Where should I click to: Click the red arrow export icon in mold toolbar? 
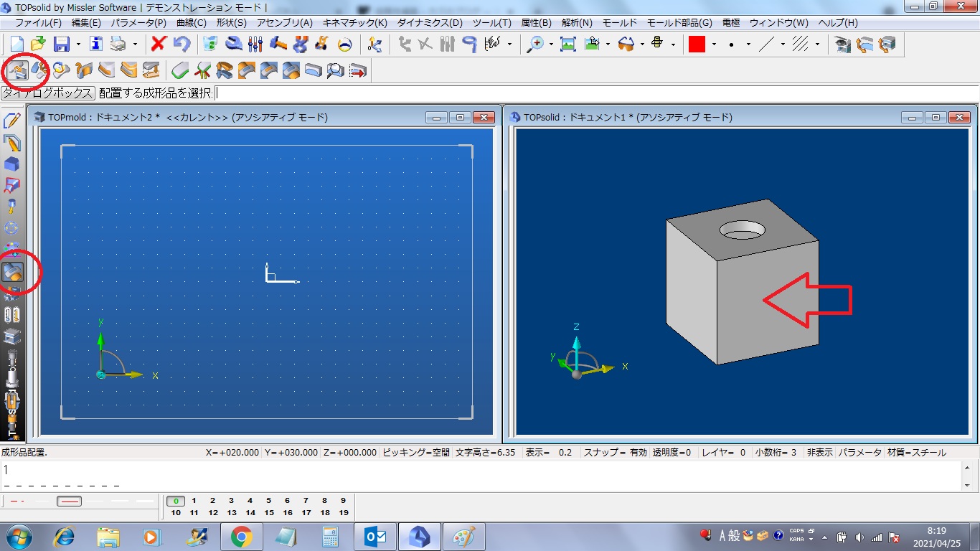click(357, 70)
